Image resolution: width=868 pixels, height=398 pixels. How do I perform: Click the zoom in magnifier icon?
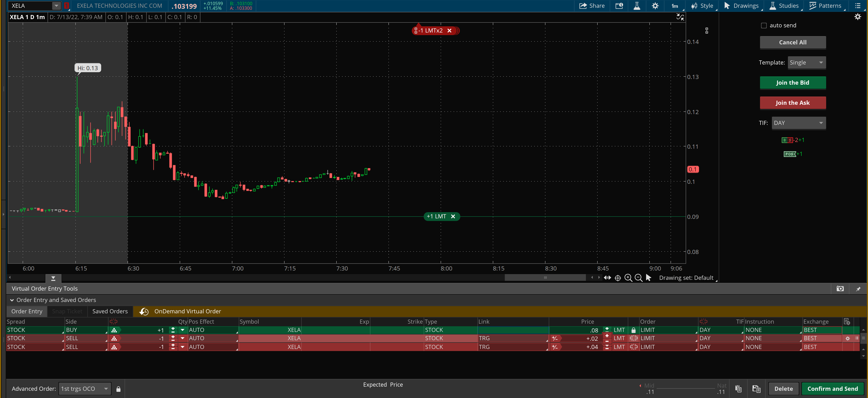pyautogui.click(x=628, y=278)
